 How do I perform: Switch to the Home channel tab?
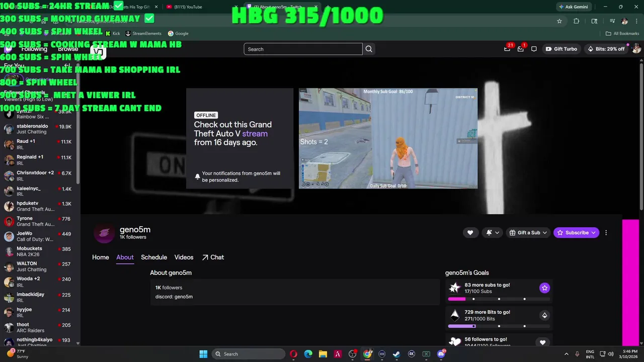(x=101, y=257)
